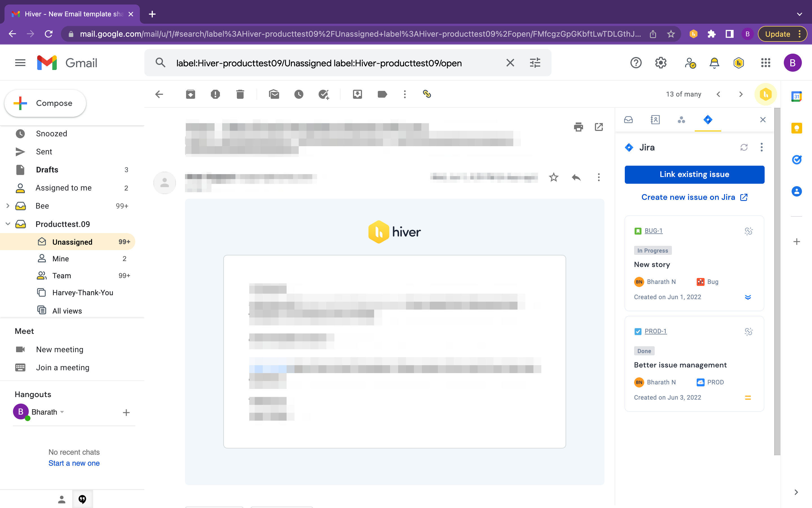The image size is (812, 508).
Task: Switch to the Hiver collaborators tab
Action: pos(681,120)
